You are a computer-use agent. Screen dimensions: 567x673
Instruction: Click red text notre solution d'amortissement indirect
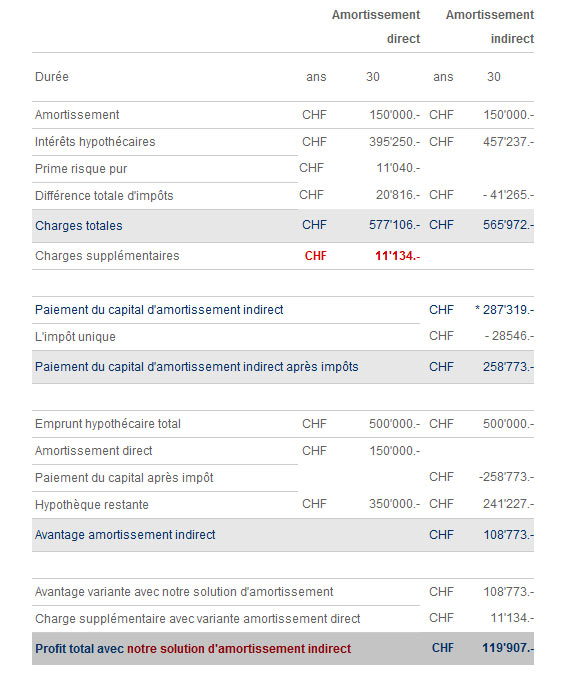coord(239,649)
